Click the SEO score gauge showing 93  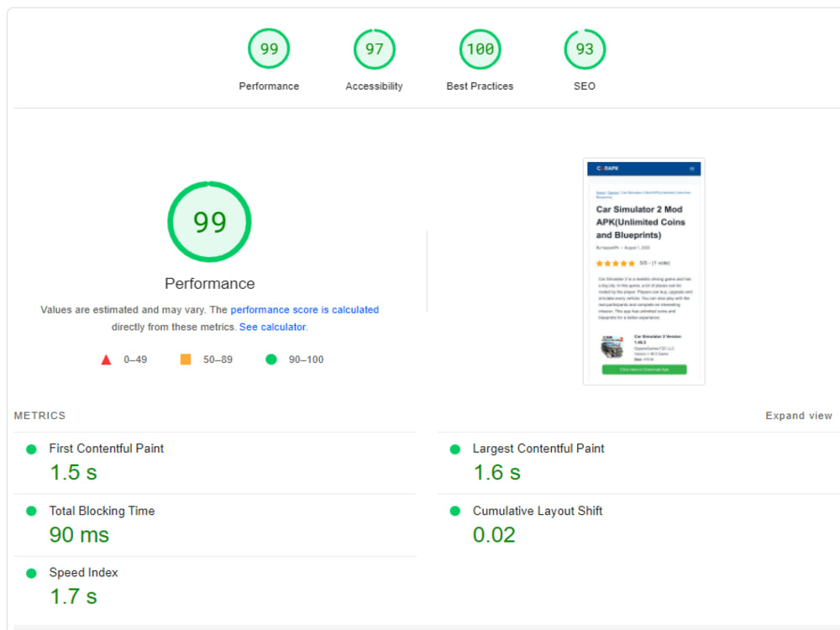point(585,49)
